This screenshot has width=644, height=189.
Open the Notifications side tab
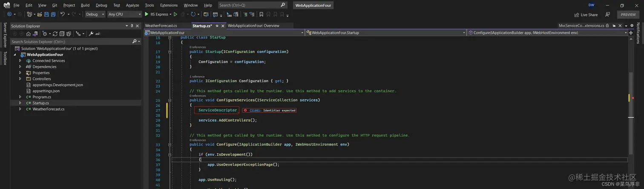point(638,33)
